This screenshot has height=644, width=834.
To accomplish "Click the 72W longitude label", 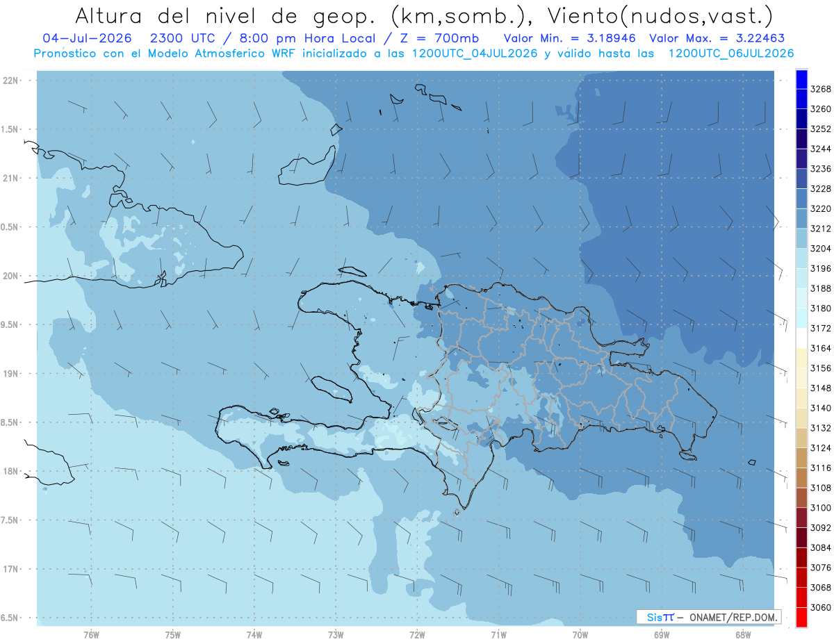I will 417,635.
